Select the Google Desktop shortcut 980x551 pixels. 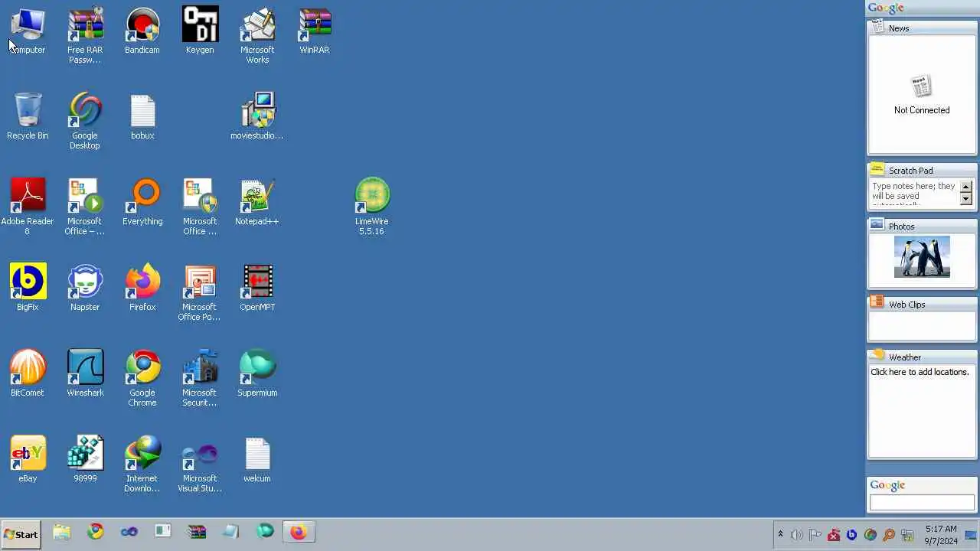[x=85, y=121]
